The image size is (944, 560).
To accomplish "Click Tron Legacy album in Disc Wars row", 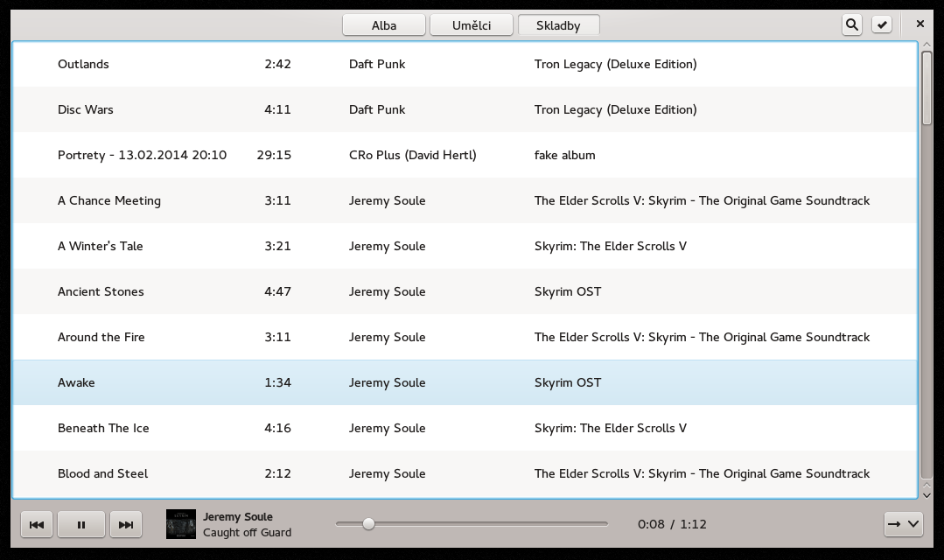I will point(615,109).
